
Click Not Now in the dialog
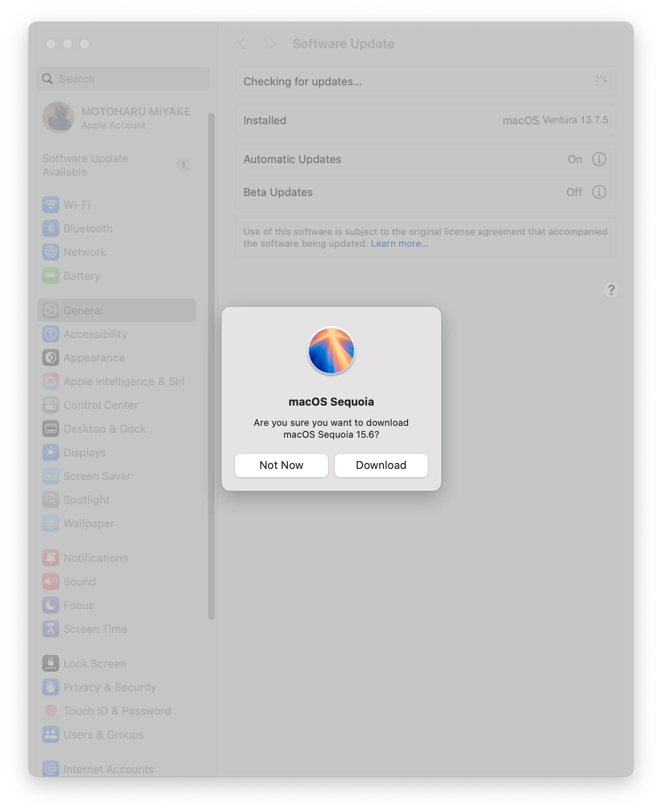coord(281,465)
